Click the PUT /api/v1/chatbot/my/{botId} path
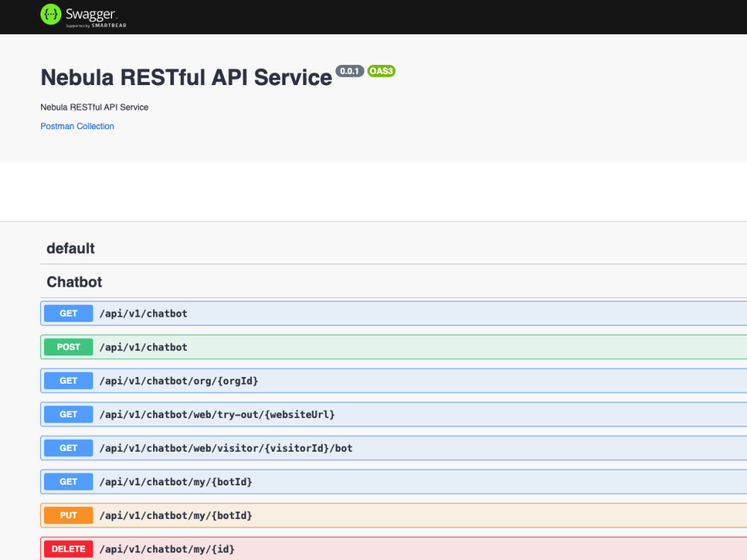 (x=176, y=515)
